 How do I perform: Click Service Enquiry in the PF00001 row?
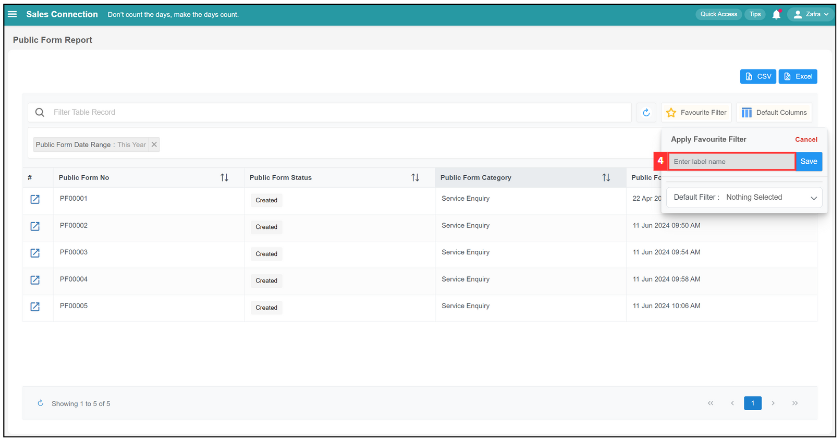pos(466,198)
